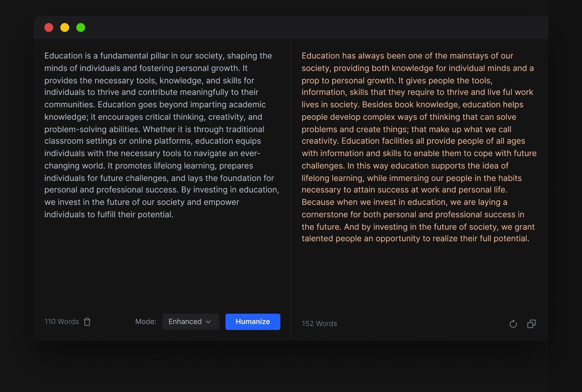Select the Enhanced mode selector
The image size is (582, 392).
(191, 321)
